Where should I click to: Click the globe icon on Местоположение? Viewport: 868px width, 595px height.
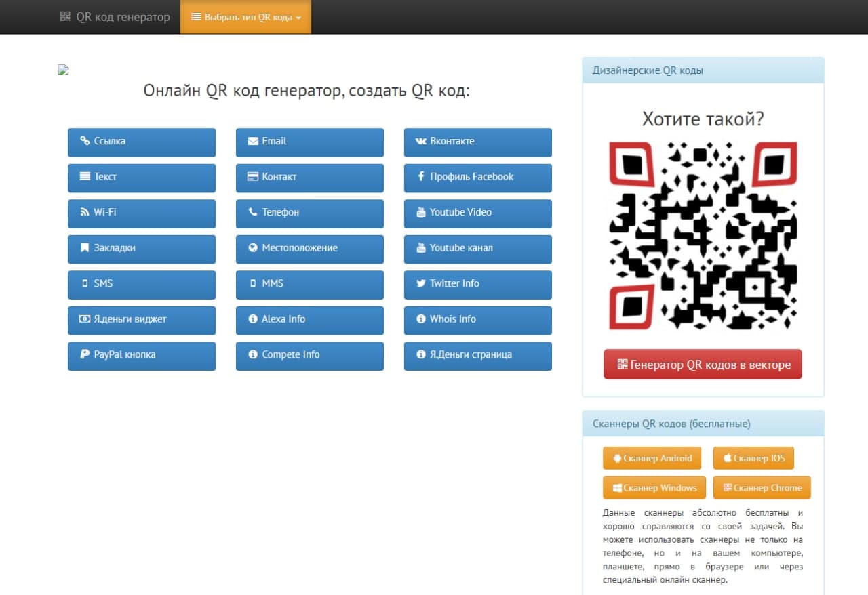253,248
